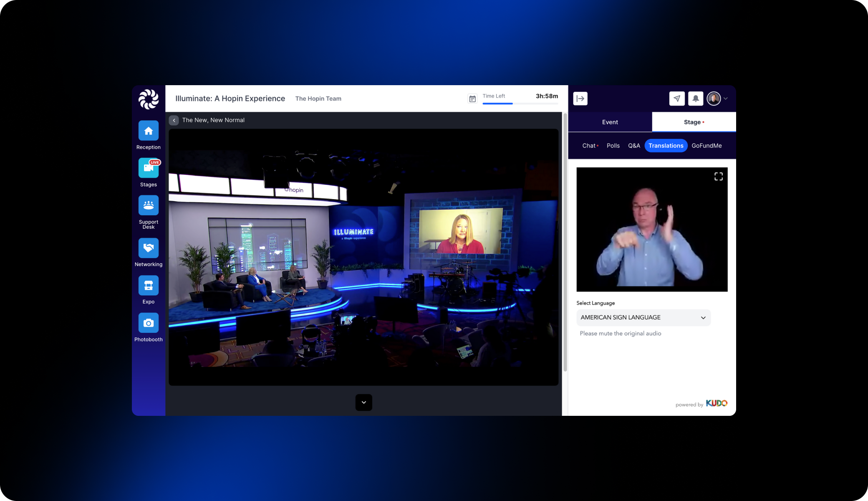Open the Expo section
This screenshot has height=501, width=868.
[148, 286]
